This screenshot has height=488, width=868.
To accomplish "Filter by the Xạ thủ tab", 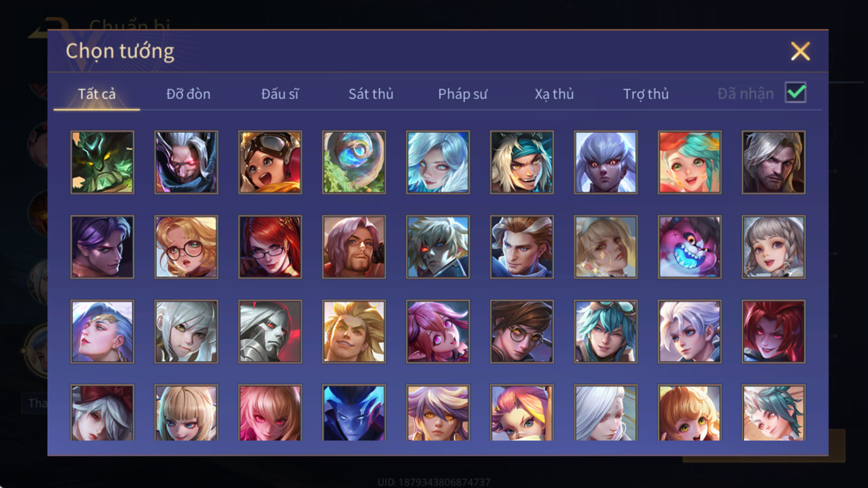I will (x=554, y=94).
